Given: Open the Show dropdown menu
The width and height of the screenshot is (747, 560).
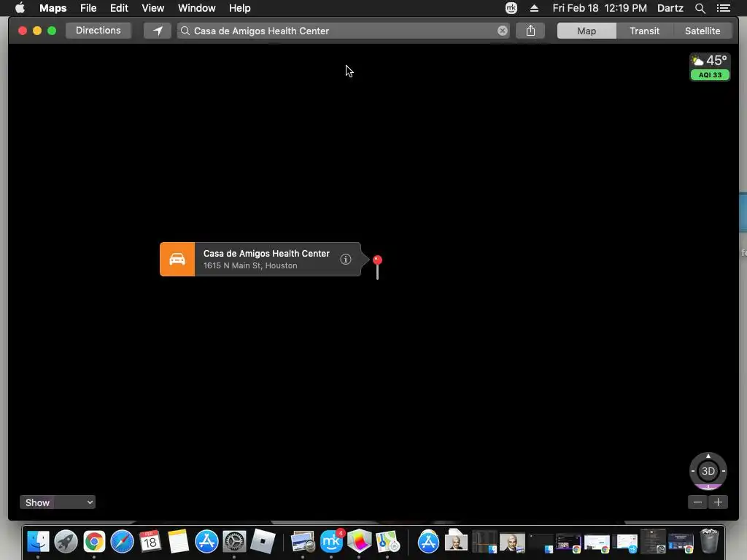Looking at the screenshot, I should 57,502.
